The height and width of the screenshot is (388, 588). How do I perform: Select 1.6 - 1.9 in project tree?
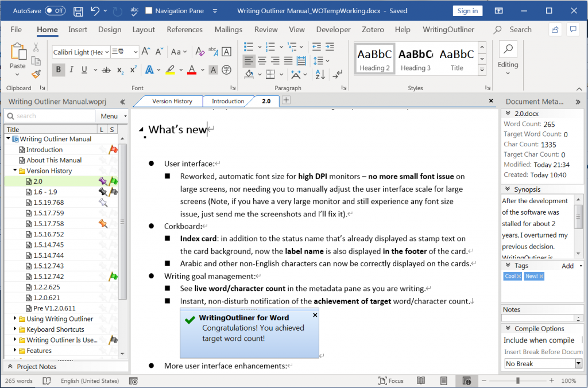tap(45, 192)
